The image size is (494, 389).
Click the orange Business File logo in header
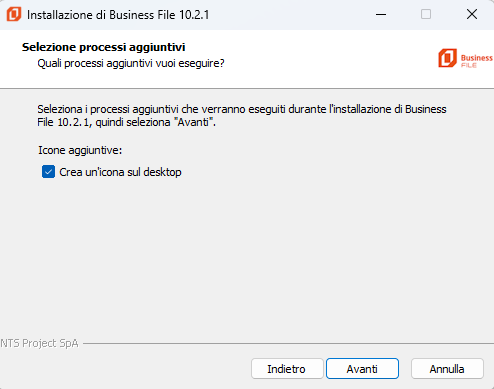[447, 58]
